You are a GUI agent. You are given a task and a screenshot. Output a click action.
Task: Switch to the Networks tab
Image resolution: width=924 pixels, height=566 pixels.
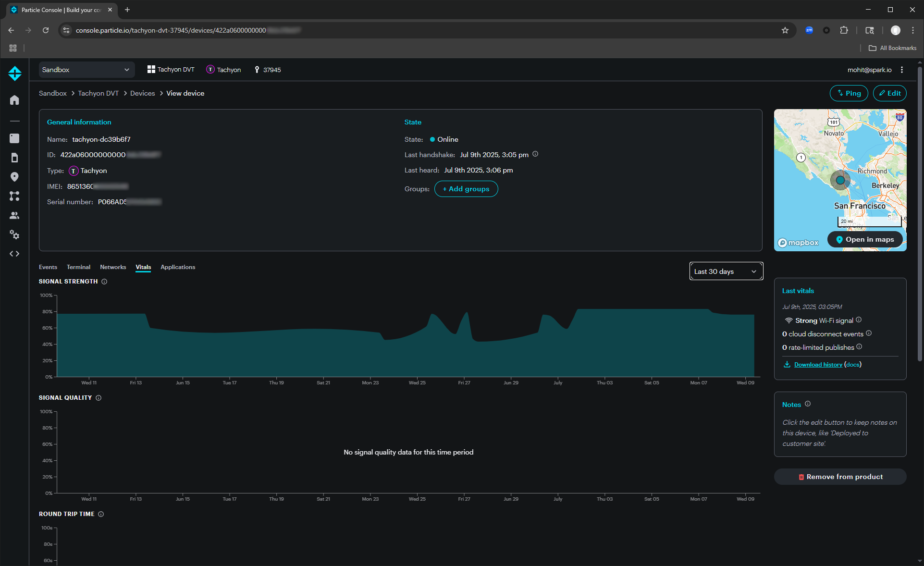coord(113,267)
